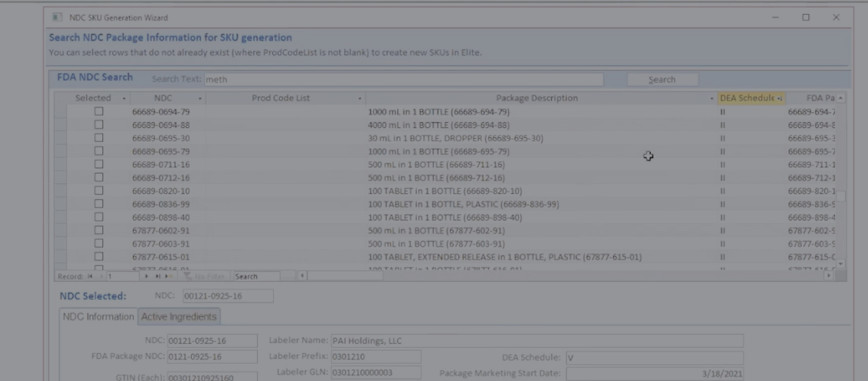Screen dimensions: 868x381
Task: Select checkbox for row 66689-0820-10
Action: click(99, 190)
